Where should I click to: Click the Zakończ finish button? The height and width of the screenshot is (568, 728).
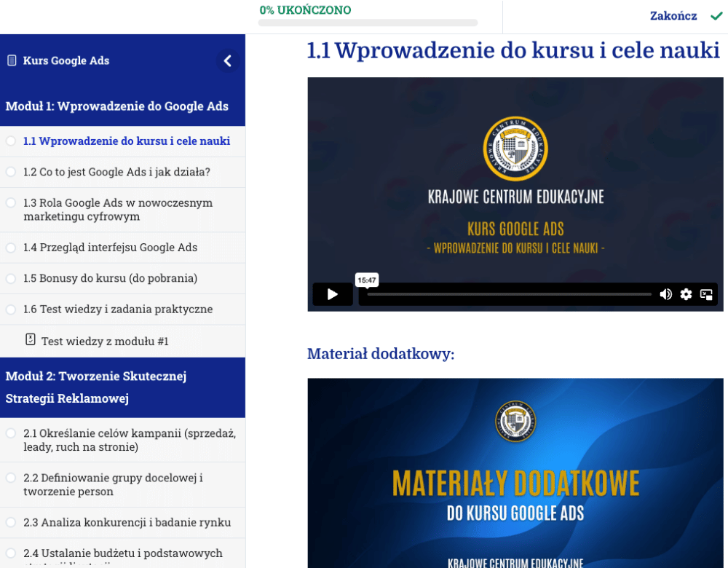pyautogui.click(x=673, y=16)
